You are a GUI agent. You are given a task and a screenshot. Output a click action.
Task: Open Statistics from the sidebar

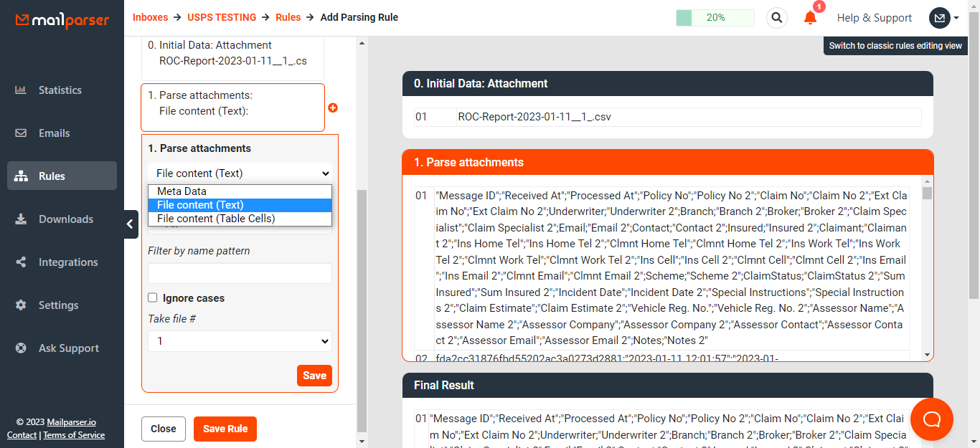[x=60, y=90]
